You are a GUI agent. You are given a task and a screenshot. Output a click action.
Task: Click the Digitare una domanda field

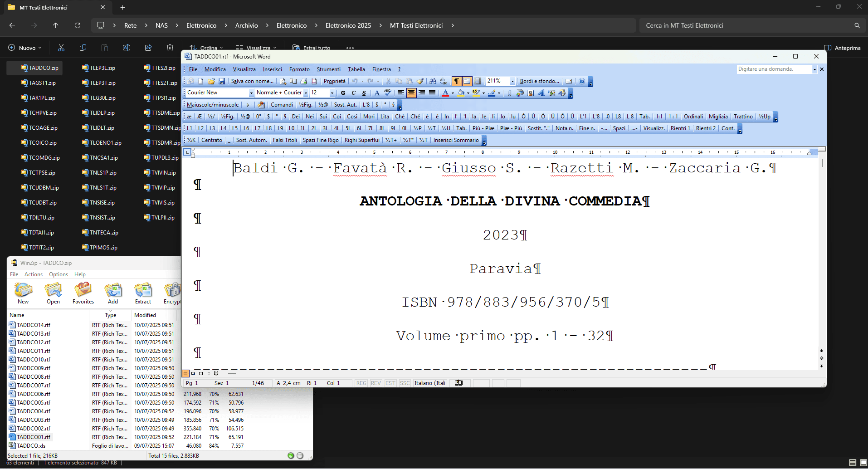coord(774,69)
